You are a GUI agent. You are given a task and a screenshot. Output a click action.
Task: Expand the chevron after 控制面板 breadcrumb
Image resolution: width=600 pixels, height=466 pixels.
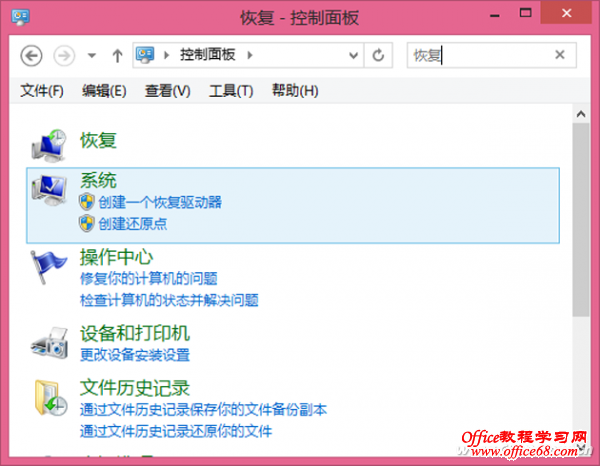[x=250, y=55]
